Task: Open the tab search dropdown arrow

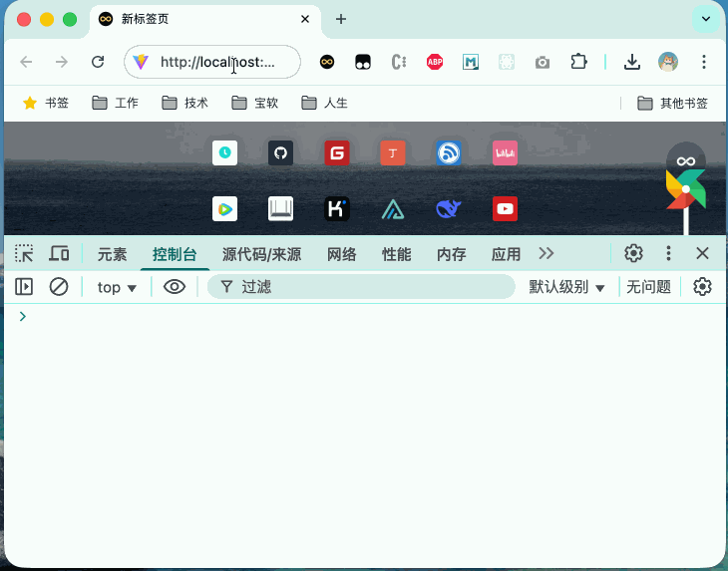Action: [706, 19]
